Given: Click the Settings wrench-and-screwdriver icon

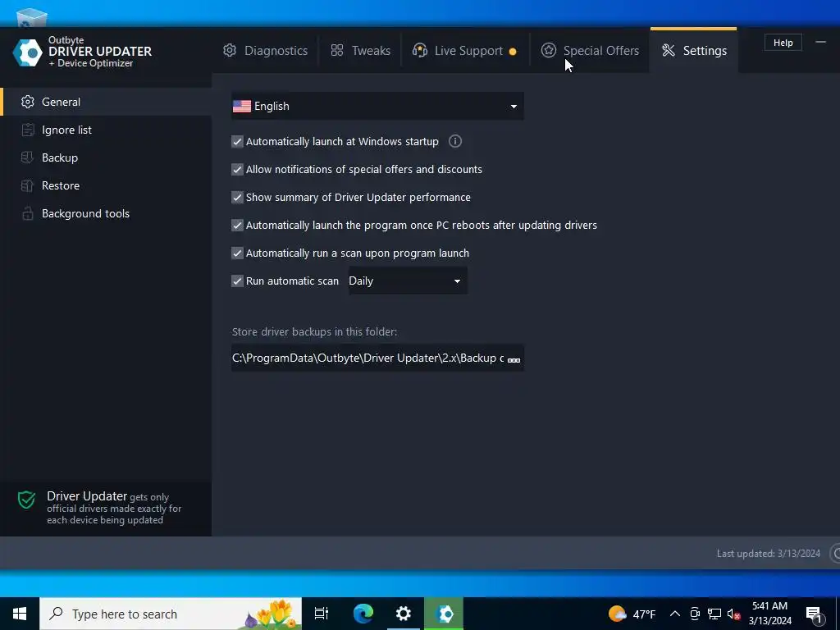Looking at the screenshot, I should click(668, 50).
